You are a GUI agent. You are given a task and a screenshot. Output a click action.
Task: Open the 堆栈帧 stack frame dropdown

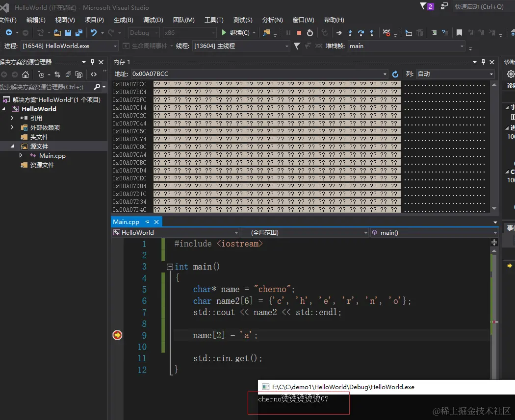click(x=407, y=46)
